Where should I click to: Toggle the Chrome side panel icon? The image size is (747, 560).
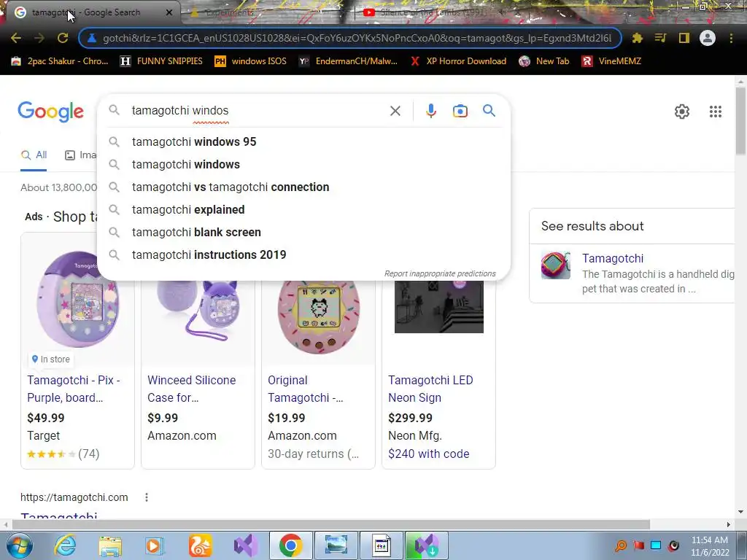click(684, 38)
